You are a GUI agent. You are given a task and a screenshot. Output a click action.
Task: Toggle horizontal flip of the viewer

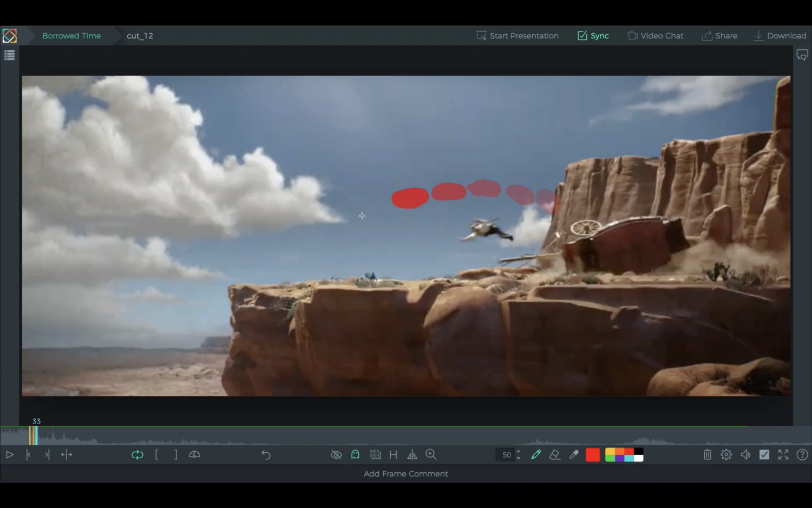[x=412, y=454]
